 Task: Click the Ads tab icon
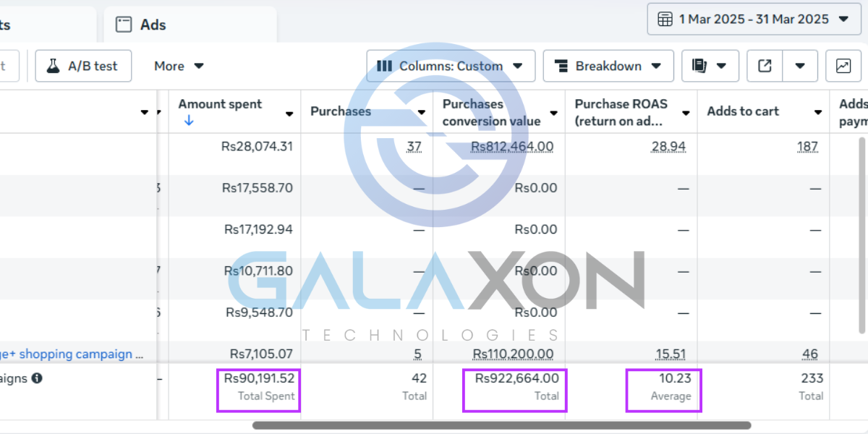pos(124,25)
